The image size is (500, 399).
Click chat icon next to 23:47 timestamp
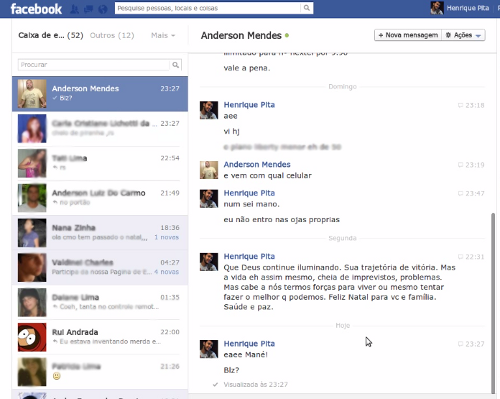click(x=460, y=194)
